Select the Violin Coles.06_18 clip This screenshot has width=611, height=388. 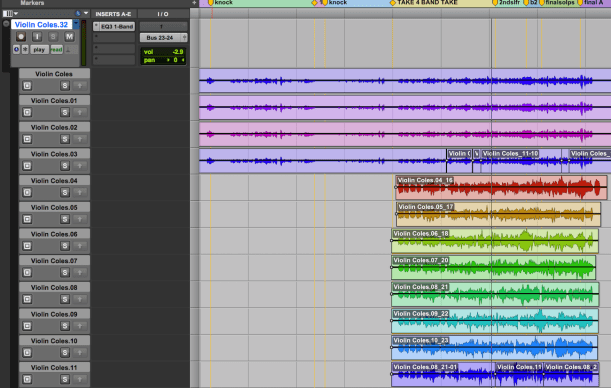(x=495, y=241)
